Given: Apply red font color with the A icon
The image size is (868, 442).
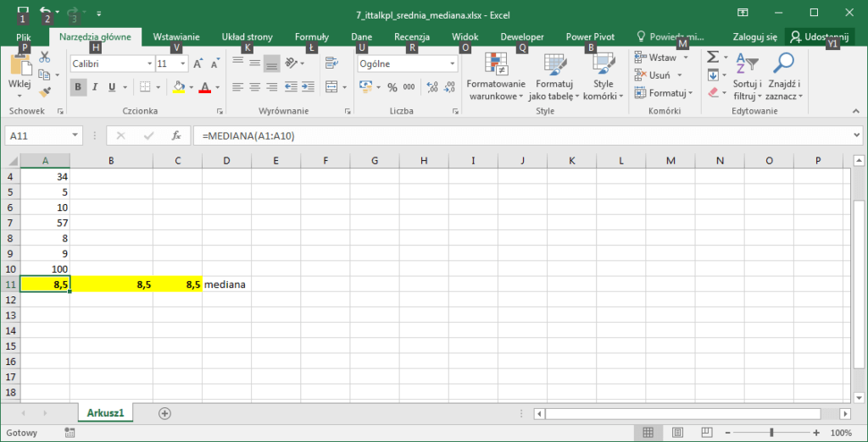Looking at the screenshot, I should tap(205, 87).
